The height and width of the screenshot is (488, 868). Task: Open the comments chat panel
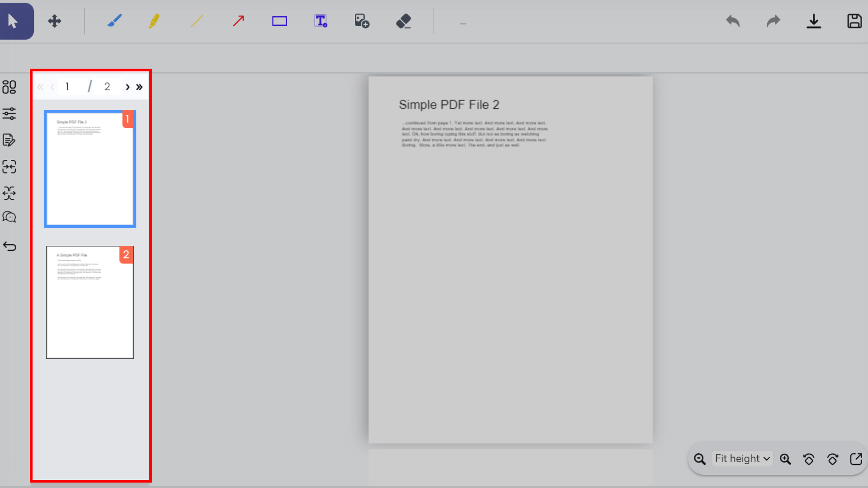point(9,217)
